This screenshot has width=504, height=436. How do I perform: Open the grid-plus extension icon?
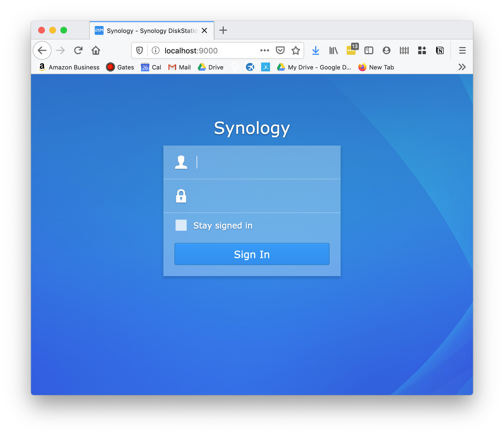pyautogui.click(x=422, y=50)
